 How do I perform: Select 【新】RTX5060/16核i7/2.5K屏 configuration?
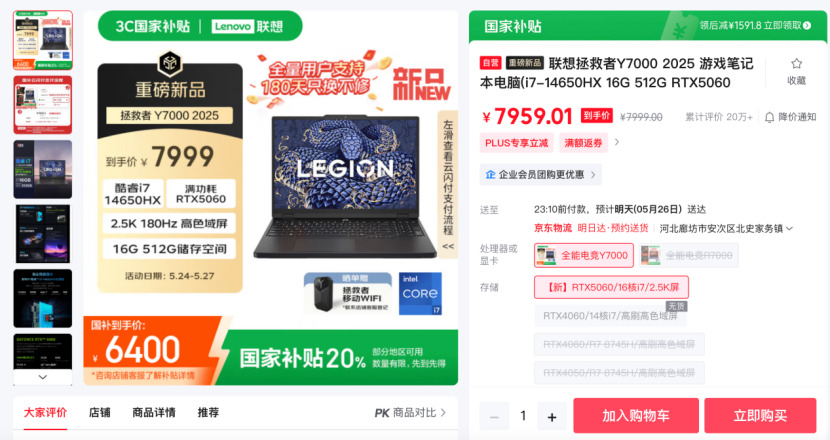(x=611, y=287)
